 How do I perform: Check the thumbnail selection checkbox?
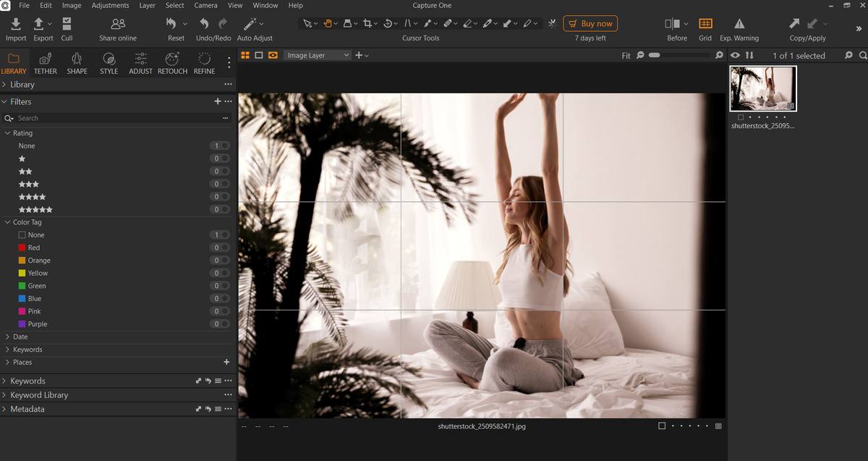(740, 117)
